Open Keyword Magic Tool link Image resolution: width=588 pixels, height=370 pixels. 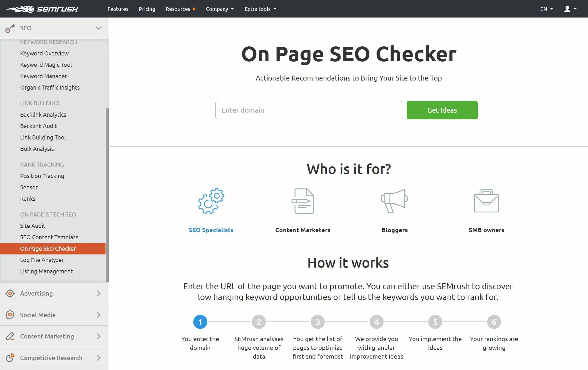tap(46, 65)
